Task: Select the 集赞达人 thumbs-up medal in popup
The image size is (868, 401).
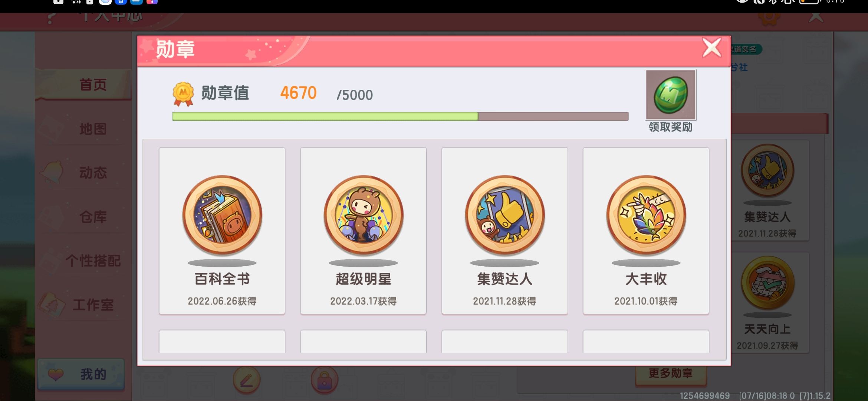Action: pos(505,215)
